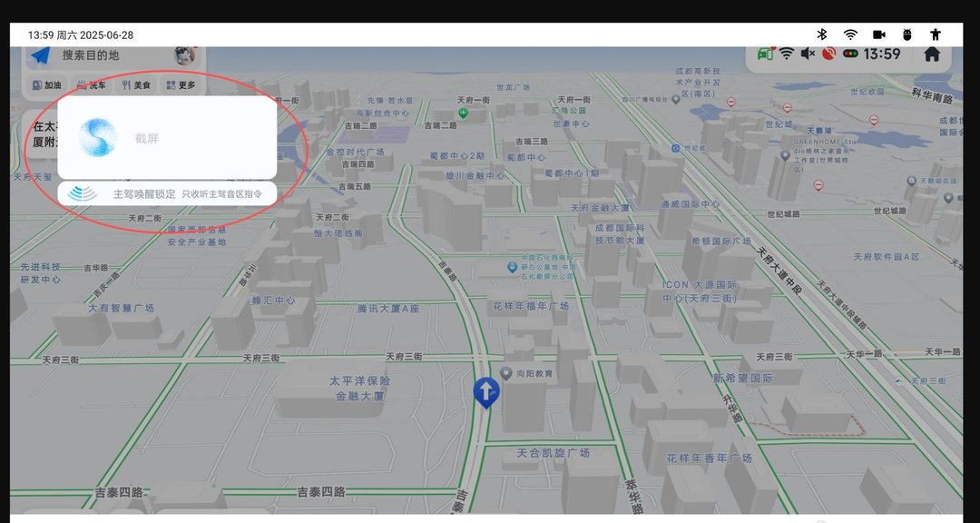Select the 科华南路 road label
980x523 pixels.
pyautogui.click(x=933, y=95)
